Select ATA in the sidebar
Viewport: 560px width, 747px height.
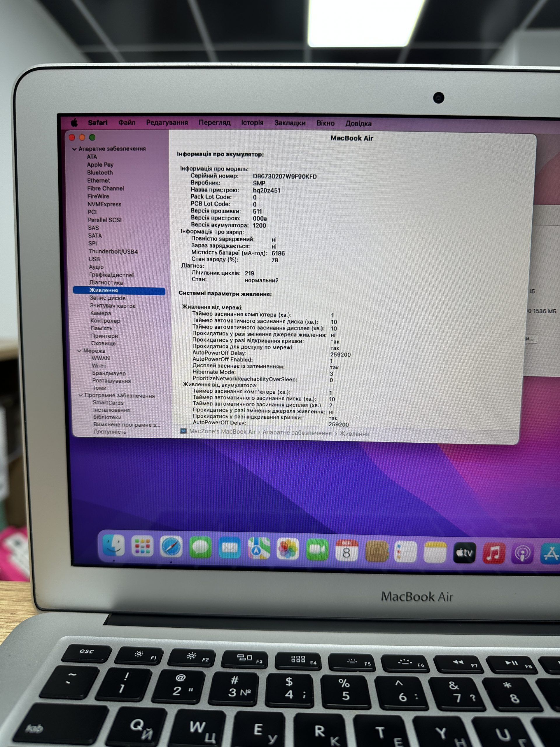(x=92, y=157)
